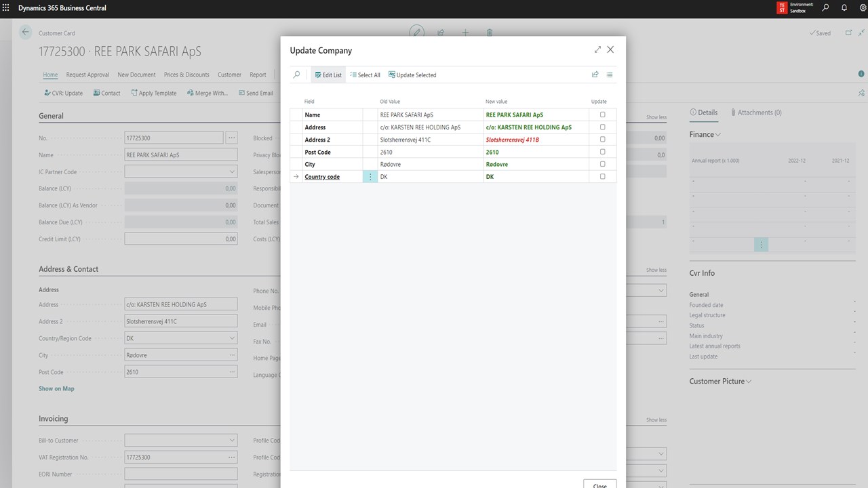
Task: Open the VAT Registration No. ellipsis
Action: tap(232, 457)
